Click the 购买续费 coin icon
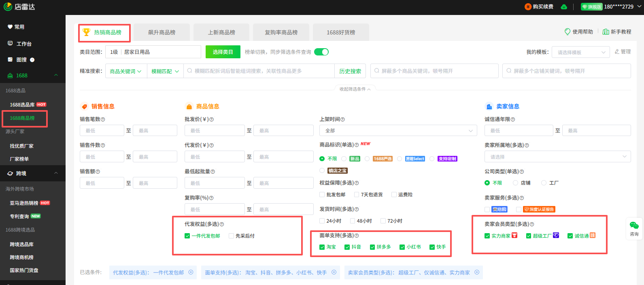644x285 pixels. coord(528,7)
